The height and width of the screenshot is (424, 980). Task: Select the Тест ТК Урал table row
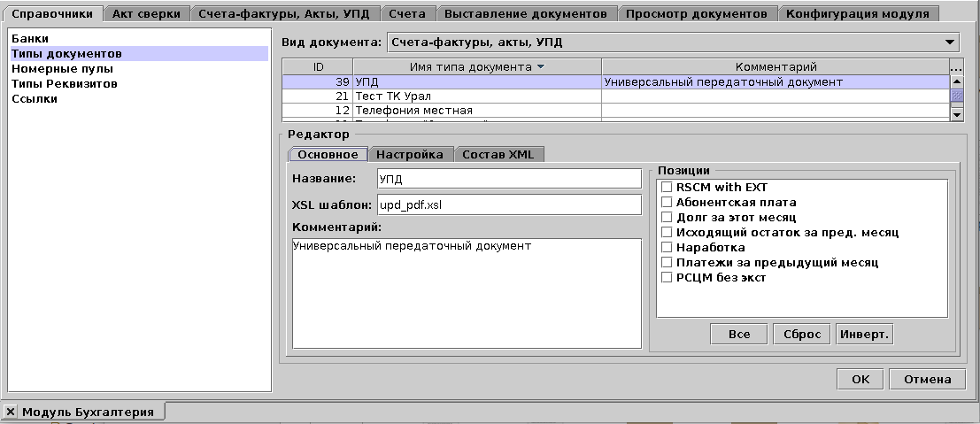pyautogui.click(x=476, y=96)
